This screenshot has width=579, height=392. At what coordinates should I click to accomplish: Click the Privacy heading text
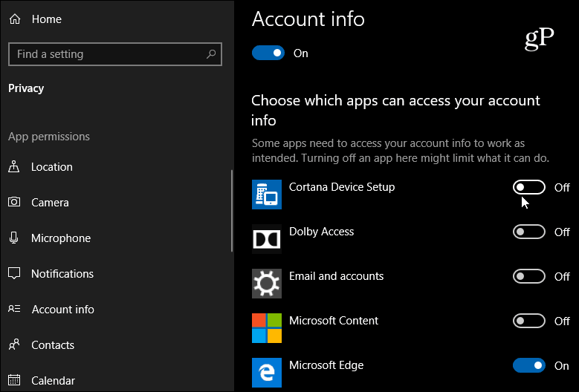click(26, 88)
